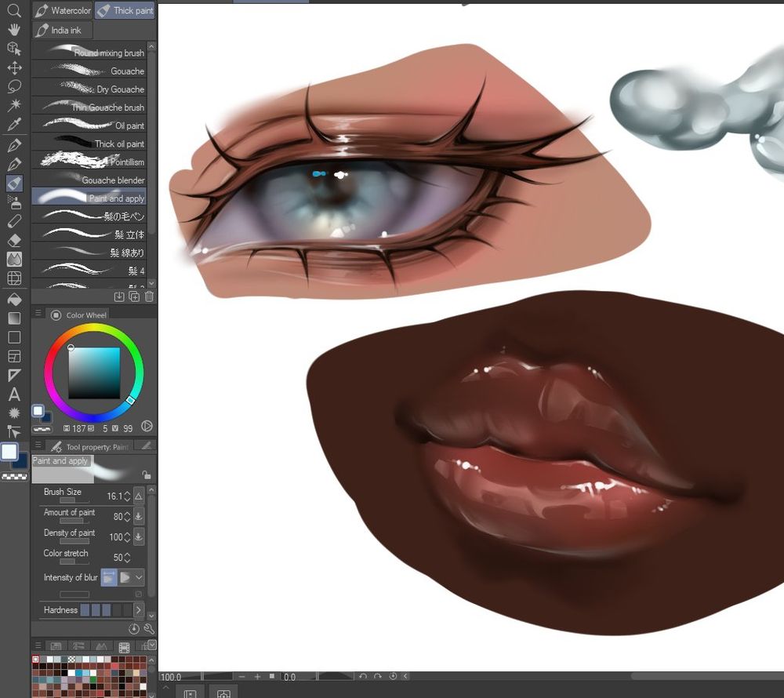Pick a shade in the color square
Screen dimensions: 784x698
tap(94, 373)
